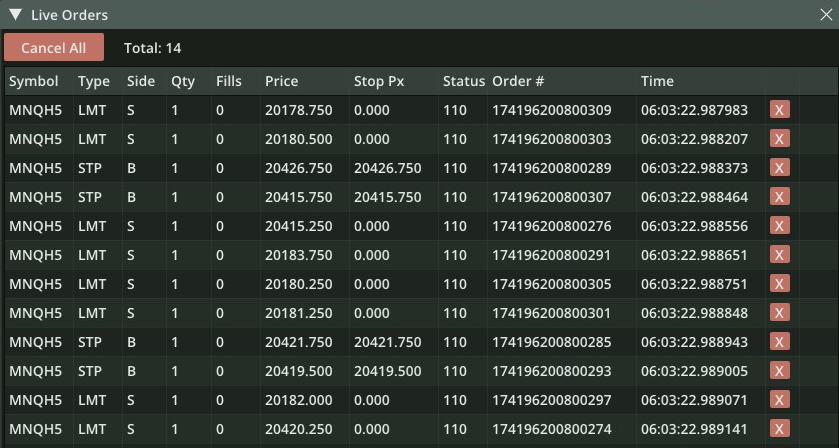Cancel order 174196200800301 with its X button
The image size is (839, 448).
780,313
